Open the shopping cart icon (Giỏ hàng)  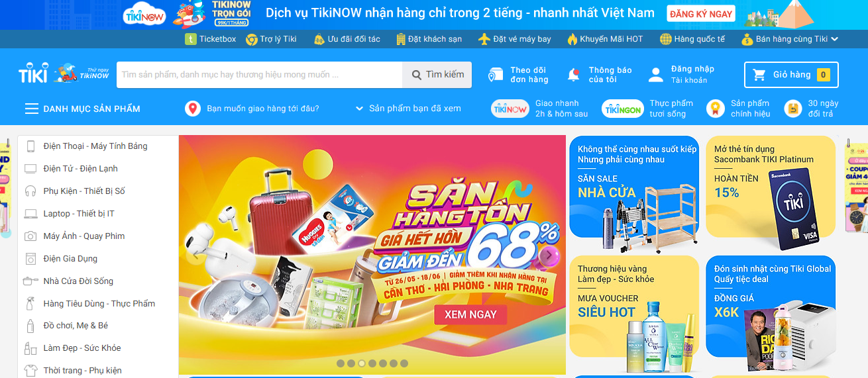point(759,75)
